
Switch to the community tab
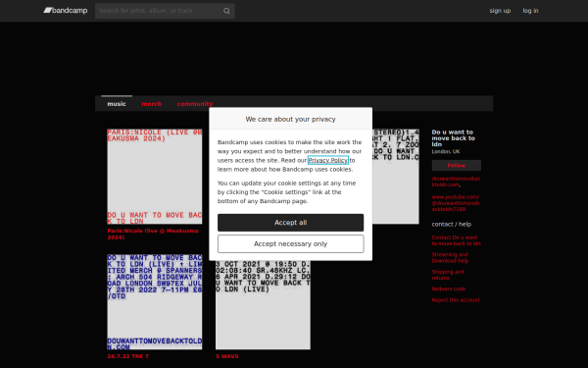pos(195,104)
